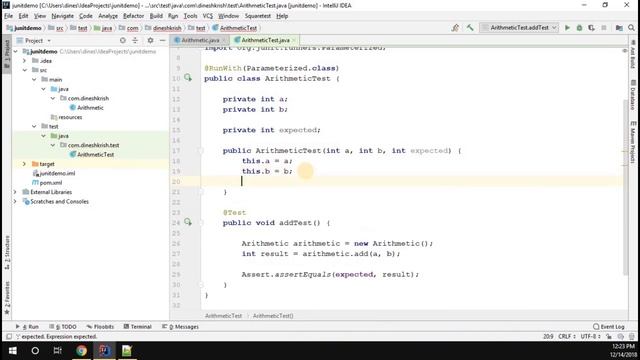This screenshot has width=640, height=360.
Task: Close the ArithmeticTest.java tab
Action: coord(293,40)
